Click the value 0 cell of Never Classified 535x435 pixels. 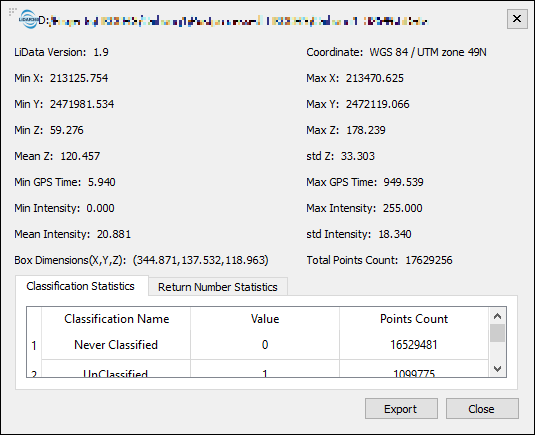(265, 345)
